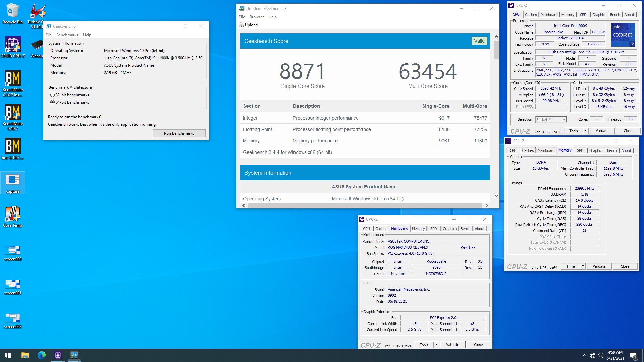This screenshot has width=644, height=362.
Task: Open the Windows Start menu
Action: 8,355
